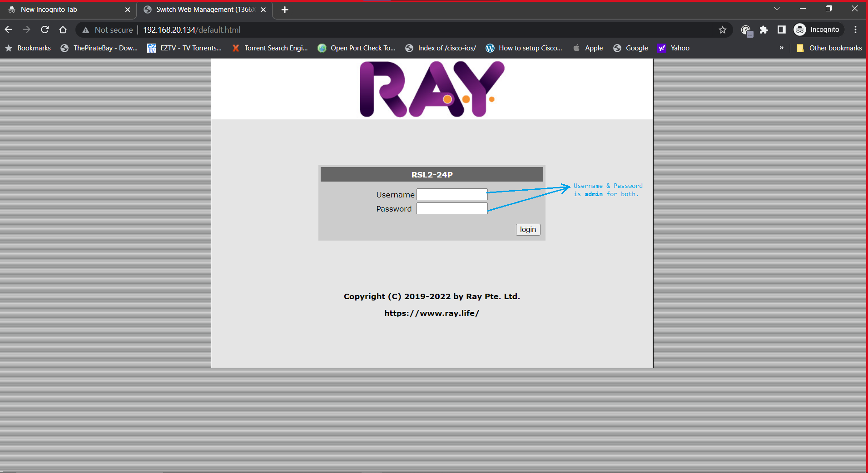Image resolution: width=868 pixels, height=473 pixels.
Task: Click the forward navigation arrow
Action: 27,30
